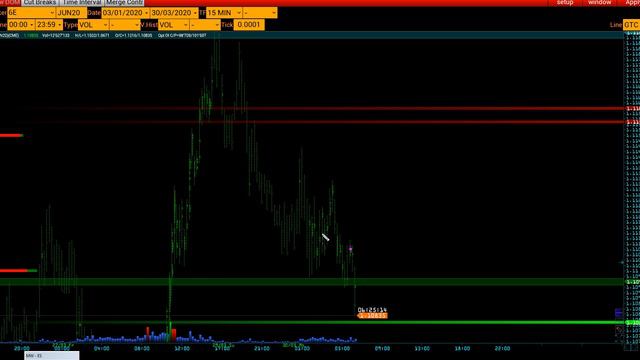Open the setup menu
The height and width of the screenshot is (360, 640).
[x=565, y=2]
